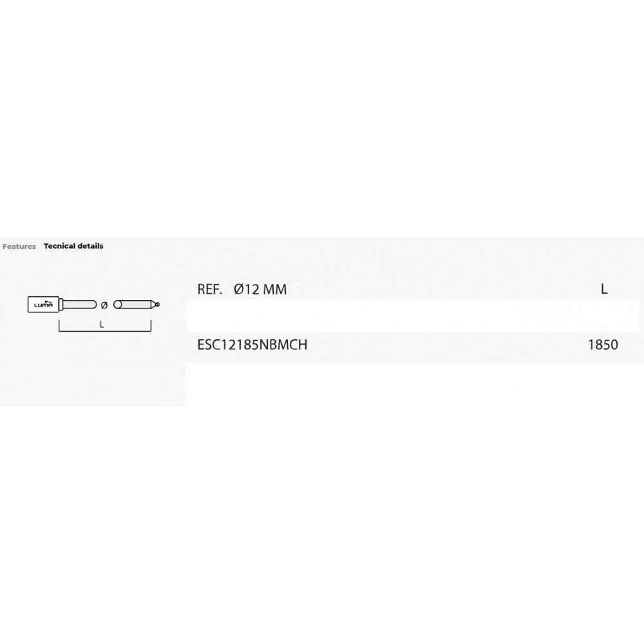Viewport: 644px width, 644px height.
Task: Click the LUMA logo on the lock body
Action: (x=43, y=305)
